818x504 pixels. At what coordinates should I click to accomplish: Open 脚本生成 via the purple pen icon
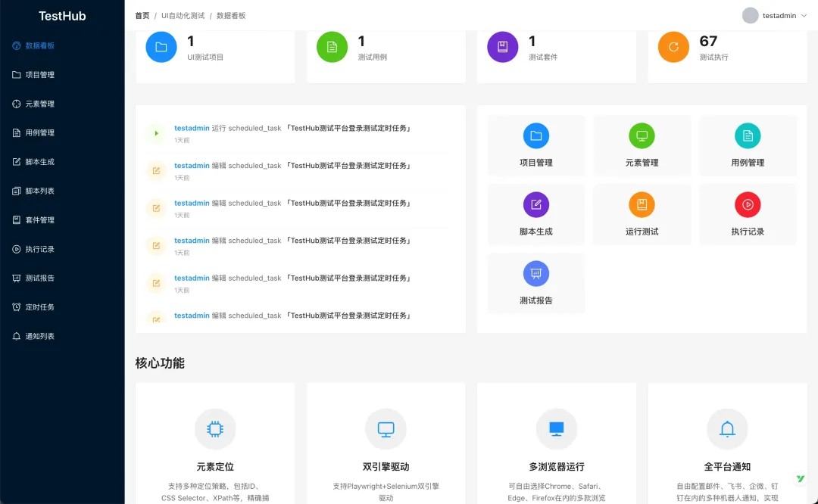[x=536, y=204]
